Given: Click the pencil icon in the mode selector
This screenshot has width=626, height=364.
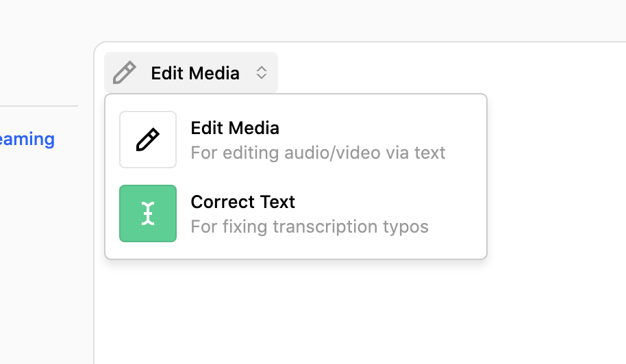Looking at the screenshot, I should point(124,73).
